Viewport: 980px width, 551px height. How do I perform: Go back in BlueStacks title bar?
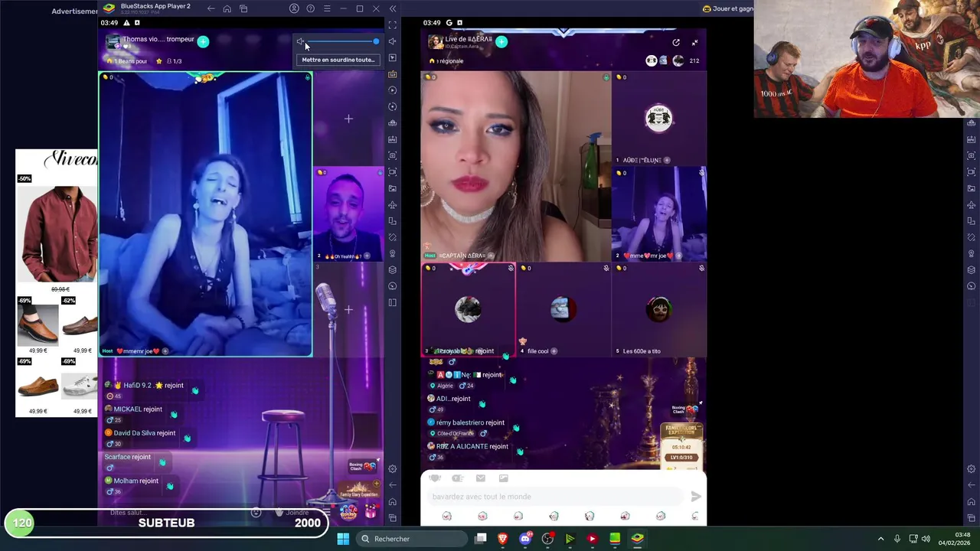pyautogui.click(x=211, y=8)
